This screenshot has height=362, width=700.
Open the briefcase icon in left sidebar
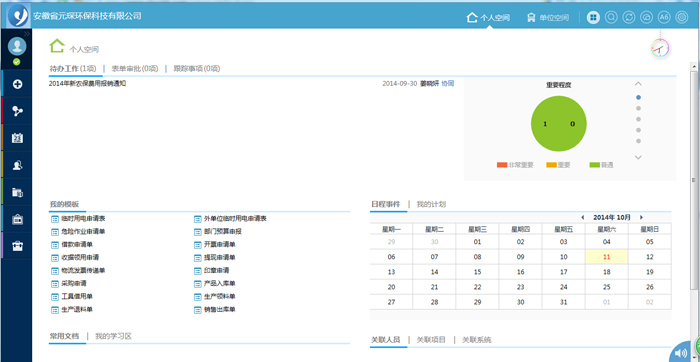pos(17,246)
